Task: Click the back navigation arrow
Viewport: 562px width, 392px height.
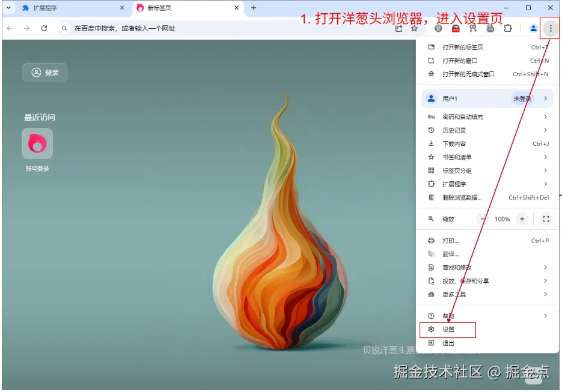Action: [10, 28]
